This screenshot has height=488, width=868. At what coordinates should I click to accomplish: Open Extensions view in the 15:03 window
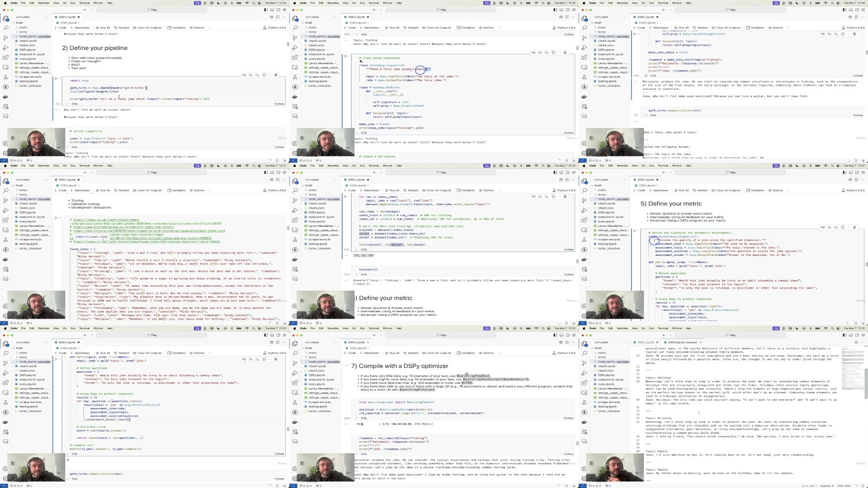[295, 383]
